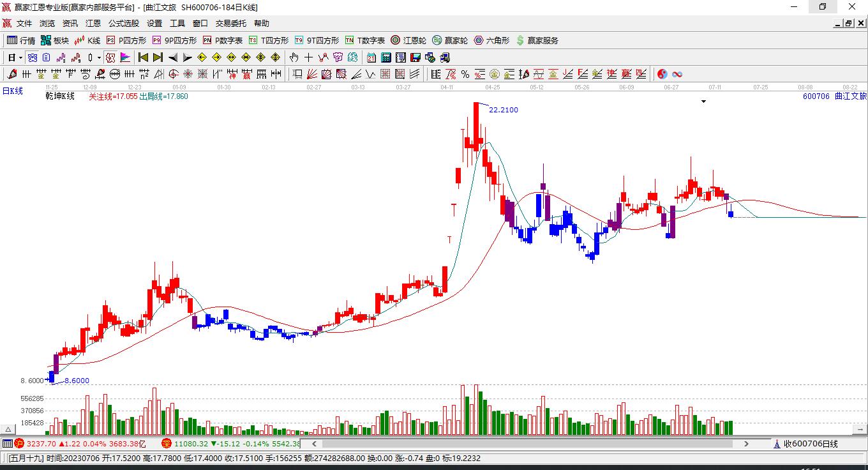868x470 pixels.
Task: Click the 600706 曲江文旅 stock label
Action: [x=835, y=96]
